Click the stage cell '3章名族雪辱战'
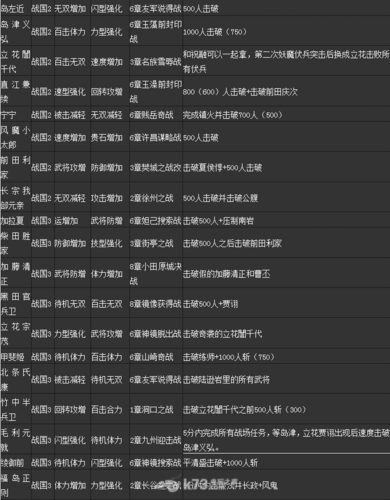The height and width of the screenshot is (500, 390). point(155,62)
